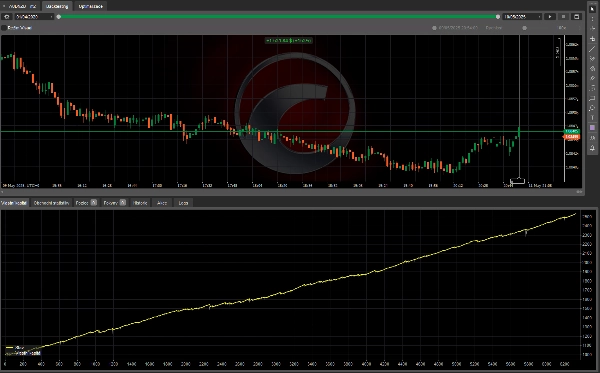Click the green profit label atop chart
The image size is (600, 373).
click(x=289, y=40)
